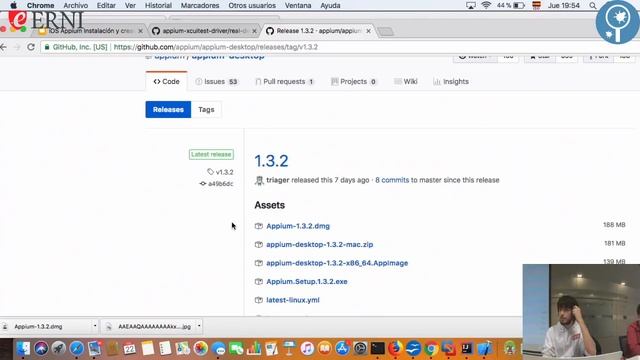The width and height of the screenshot is (640, 360).
Task: Download Appium.Setup.1.3.2.exe asset
Action: 307,282
